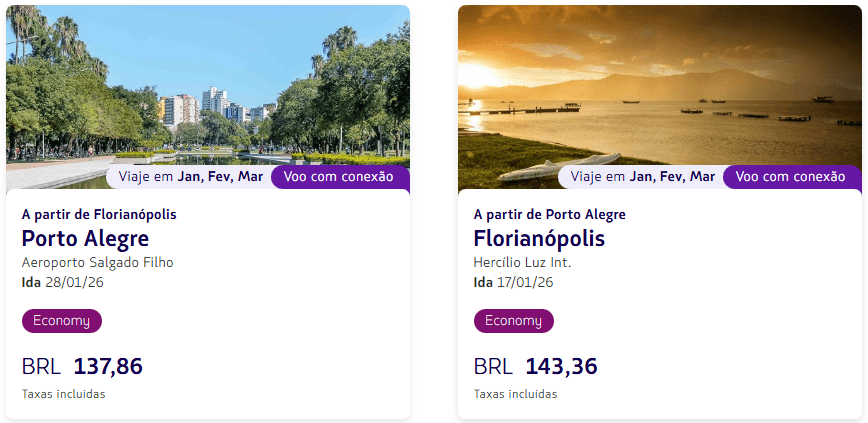Click "Aeroporto Salgado Filho" airport name
This screenshot has height=423, width=868.
(97, 263)
